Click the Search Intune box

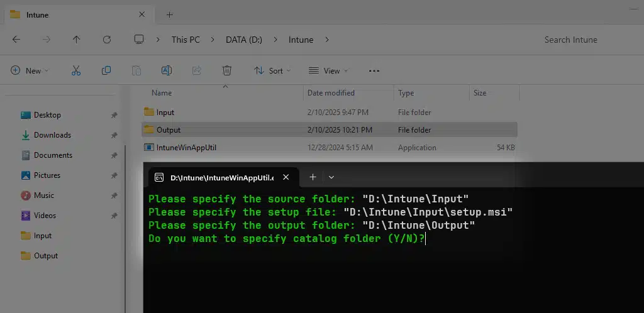(x=571, y=40)
